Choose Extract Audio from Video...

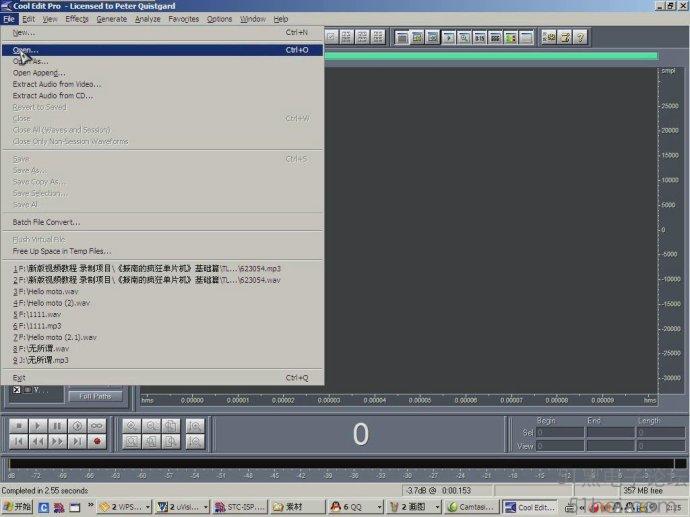point(162,84)
